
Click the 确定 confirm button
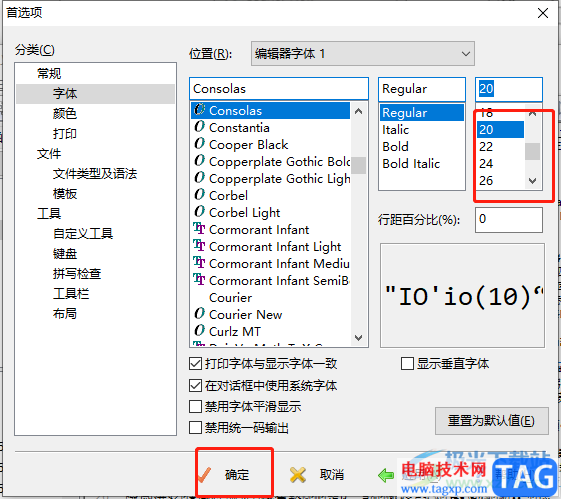coord(234,474)
